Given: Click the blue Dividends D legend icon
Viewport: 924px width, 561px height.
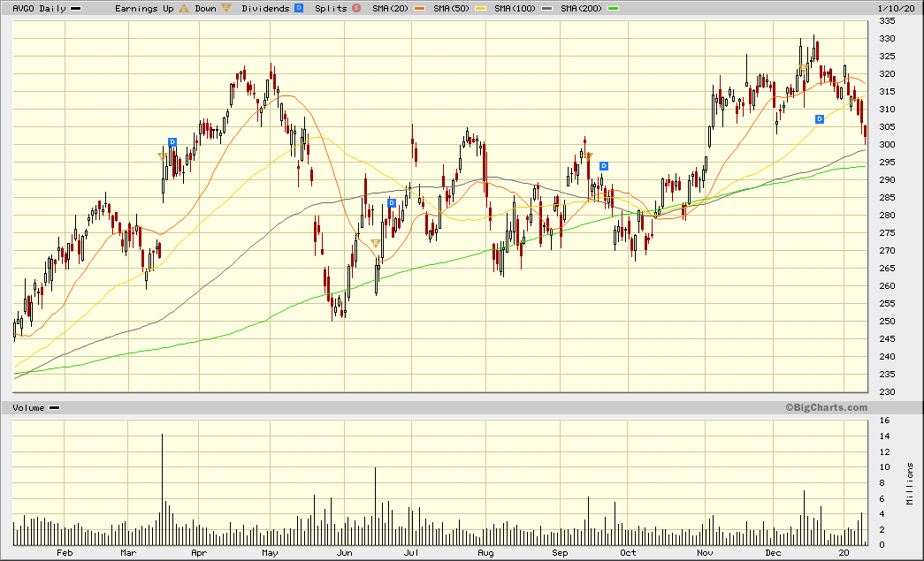Looking at the screenshot, I should coord(299,8).
